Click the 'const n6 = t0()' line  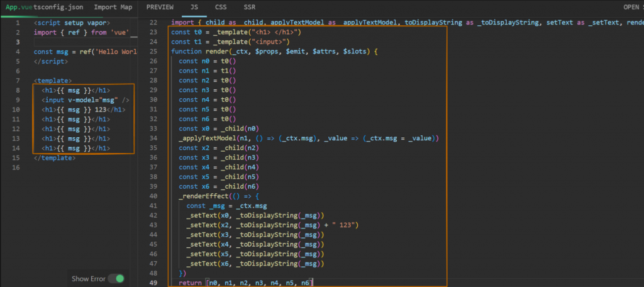pos(208,119)
